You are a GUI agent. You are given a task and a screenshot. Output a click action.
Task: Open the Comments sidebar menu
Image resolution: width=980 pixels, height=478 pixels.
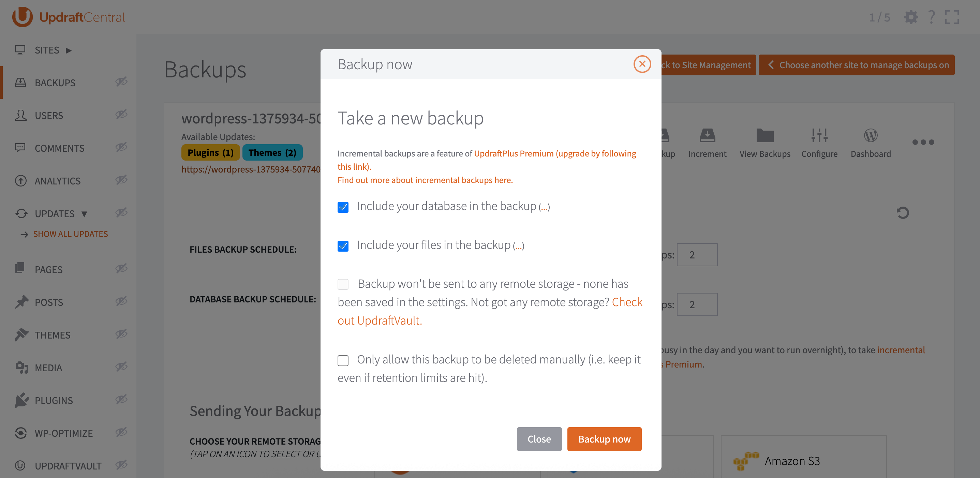coord(59,148)
